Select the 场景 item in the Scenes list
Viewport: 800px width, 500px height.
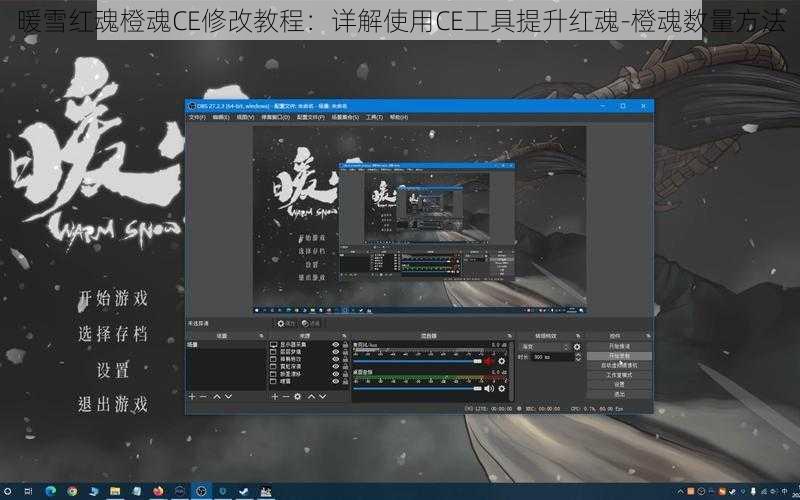click(x=226, y=345)
